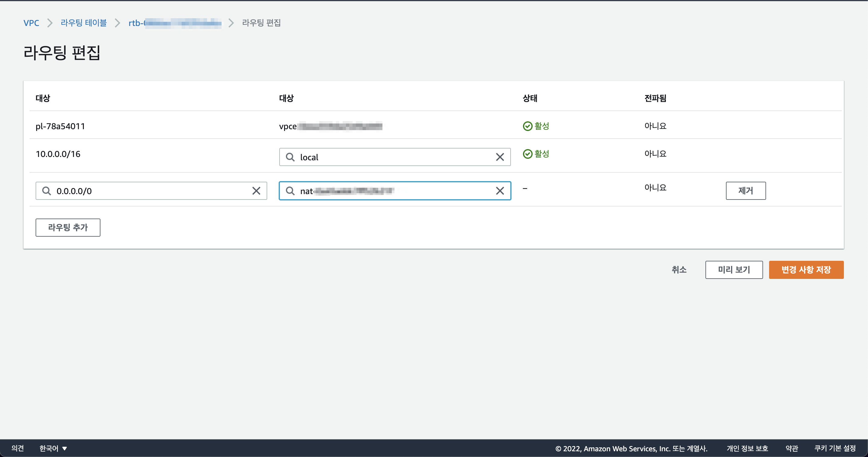
Task: Click search icon in local field
Action: pos(290,157)
